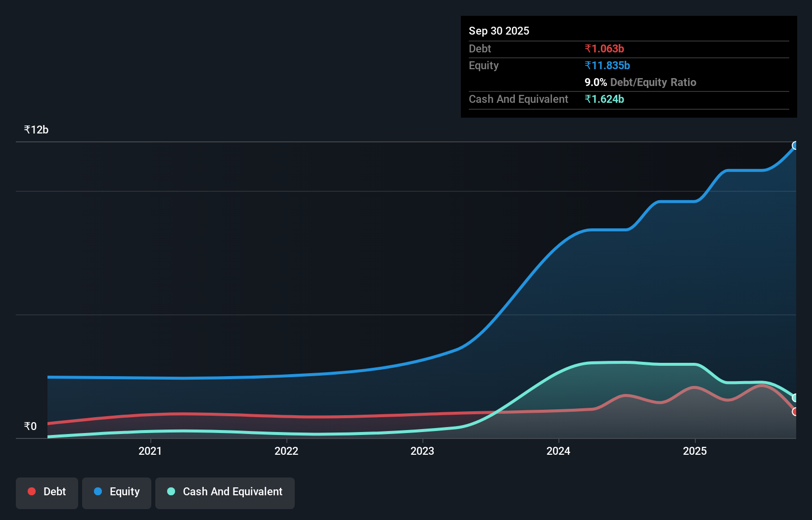Select the blue Equity endpoint marker on chart

click(795, 145)
